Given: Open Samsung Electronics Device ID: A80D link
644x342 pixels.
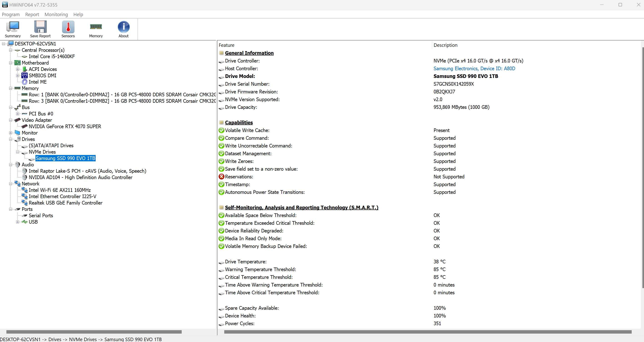Looking at the screenshot, I should click(474, 68).
